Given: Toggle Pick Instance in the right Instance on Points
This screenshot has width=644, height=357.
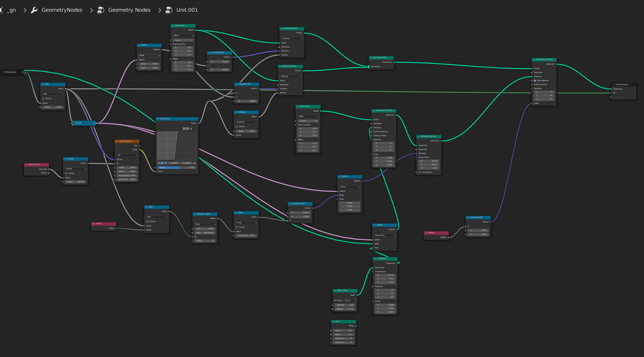Looking at the screenshot, I should pyautogui.click(x=535, y=80).
